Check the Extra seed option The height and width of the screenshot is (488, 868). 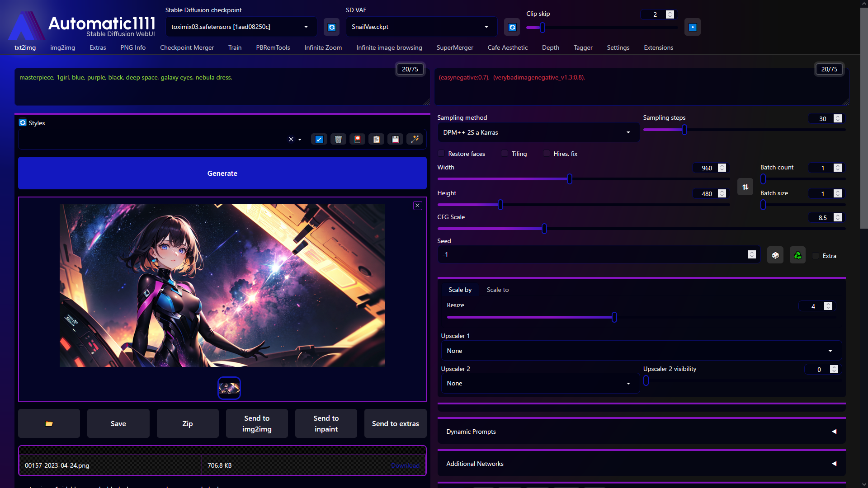(816, 256)
